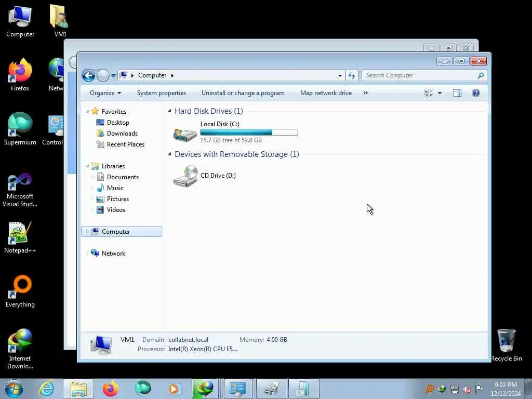Show more toolbar commands via the chevron
The height and width of the screenshot is (399, 532).
[x=365, y=93]
